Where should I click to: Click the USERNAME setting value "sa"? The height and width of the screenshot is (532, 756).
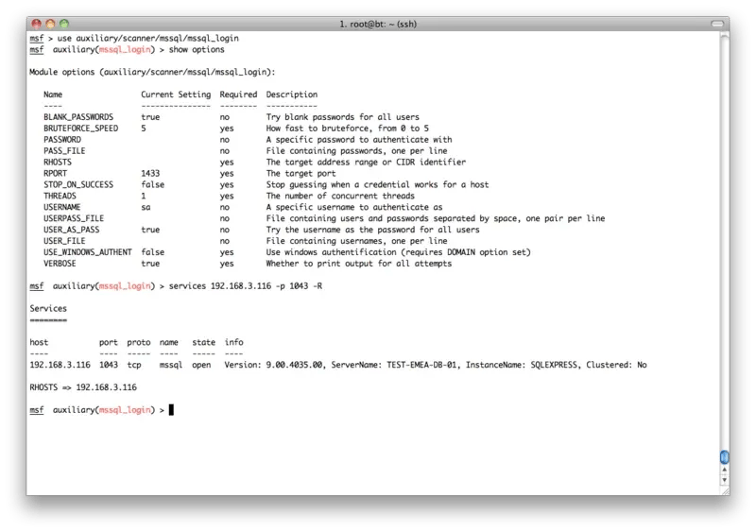(146, 207)
